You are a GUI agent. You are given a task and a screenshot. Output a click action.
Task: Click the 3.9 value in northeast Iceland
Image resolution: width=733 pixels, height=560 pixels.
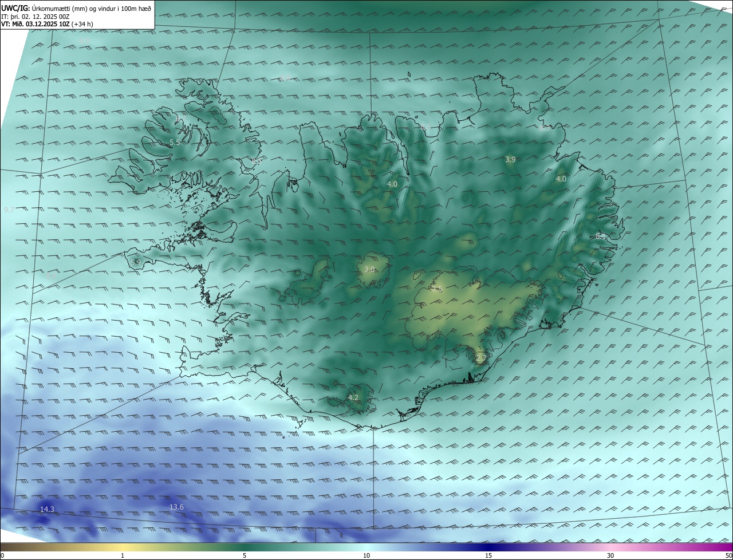(510, 160)
